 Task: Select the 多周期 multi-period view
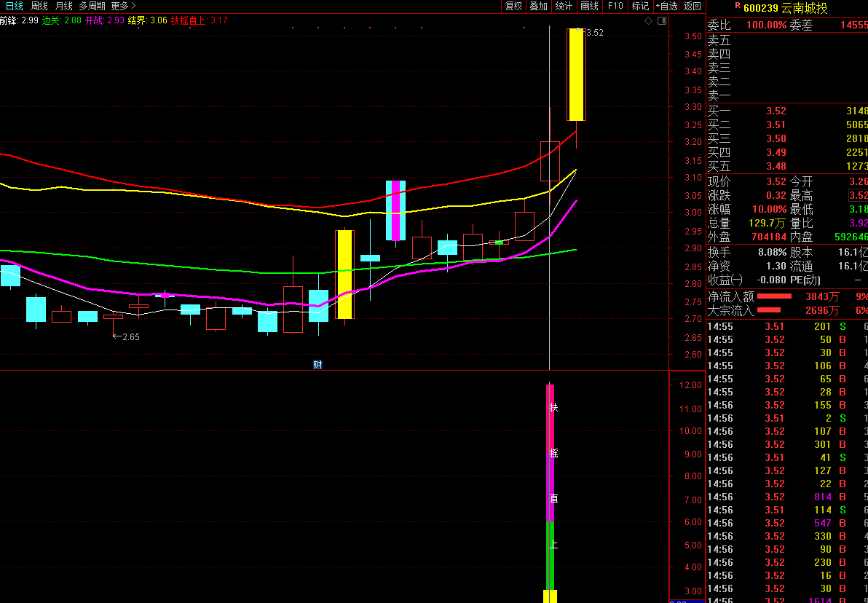[x=92, y=6]
